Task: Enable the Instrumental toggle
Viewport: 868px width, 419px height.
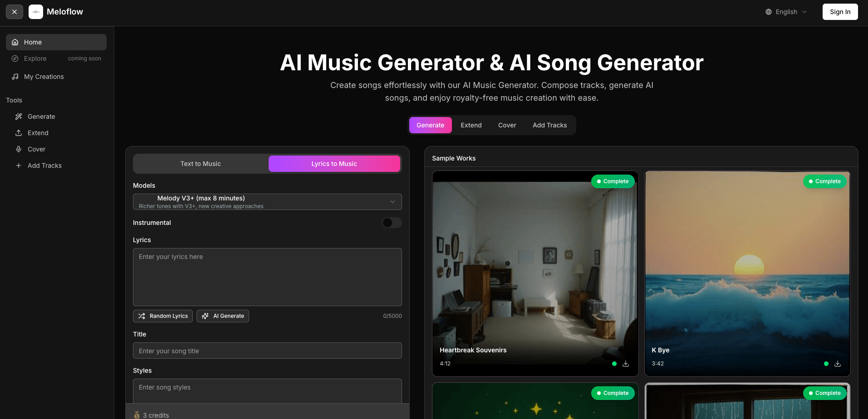Action: 392,223
